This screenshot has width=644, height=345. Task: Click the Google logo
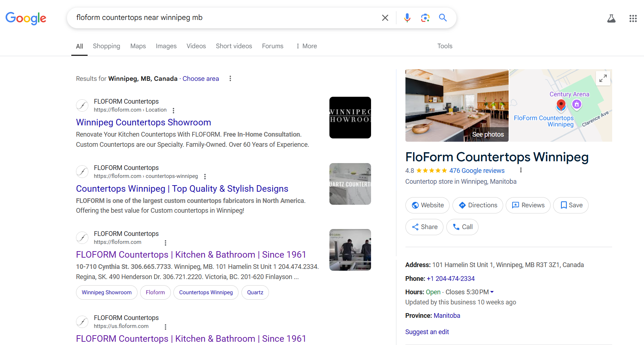point(26,18)
